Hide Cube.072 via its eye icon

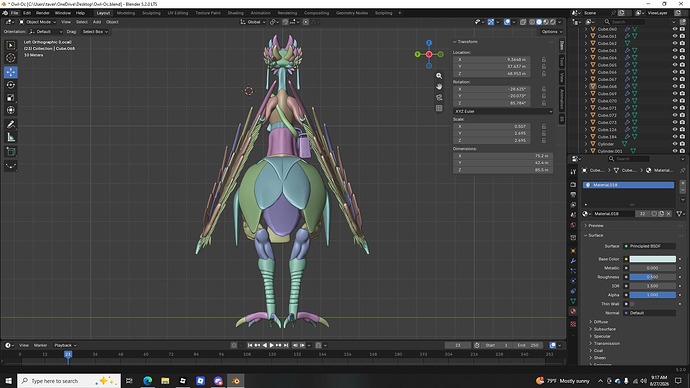coord(675,115)
